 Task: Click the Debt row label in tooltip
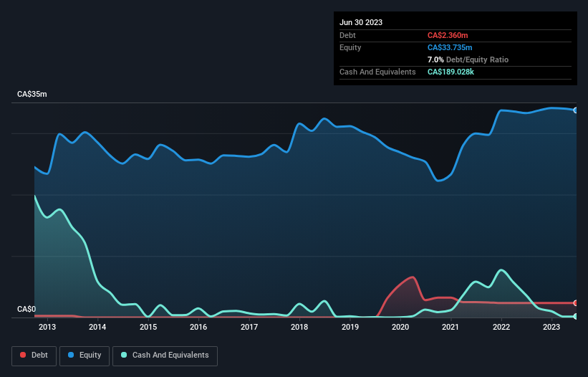347,35
